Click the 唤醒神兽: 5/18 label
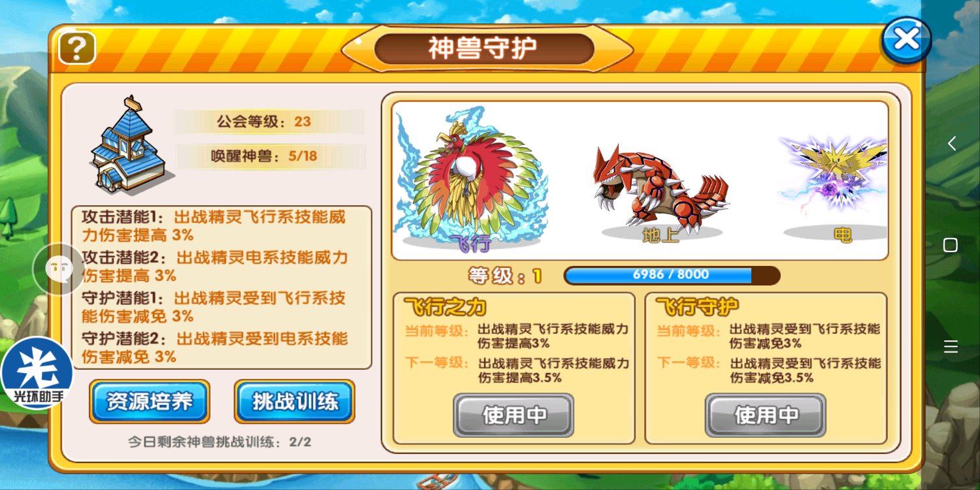980x490 pixels. point(269,156)
